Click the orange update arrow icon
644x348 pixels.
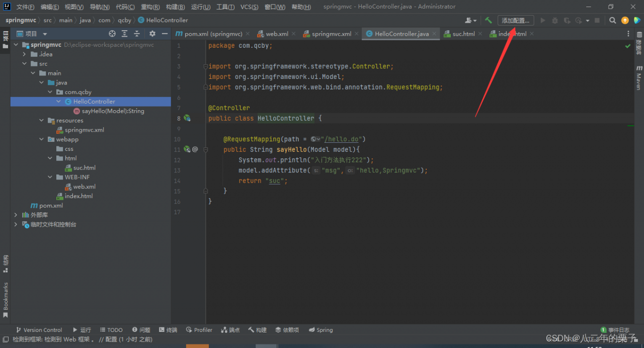click(625, 21)
